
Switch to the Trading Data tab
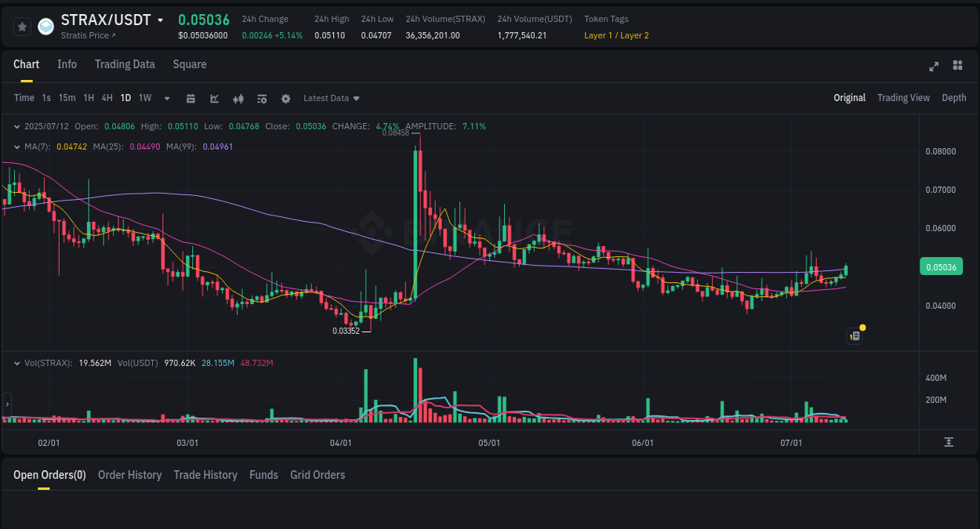125,64
